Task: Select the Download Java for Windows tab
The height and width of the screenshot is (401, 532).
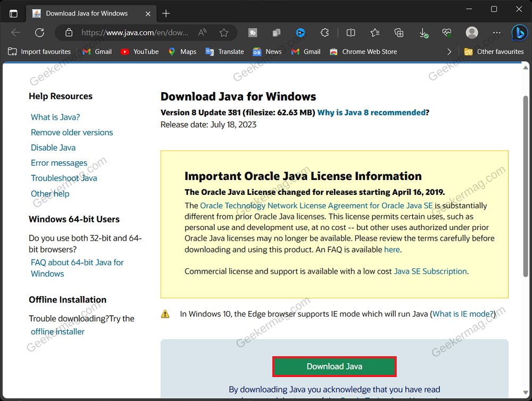Action: click(x=92, y=14)
